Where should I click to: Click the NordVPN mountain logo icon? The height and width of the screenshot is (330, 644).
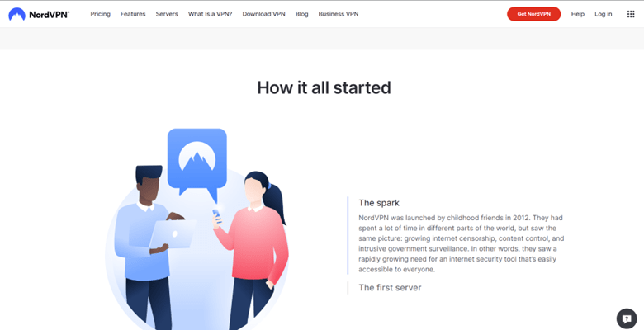point(17,14)
